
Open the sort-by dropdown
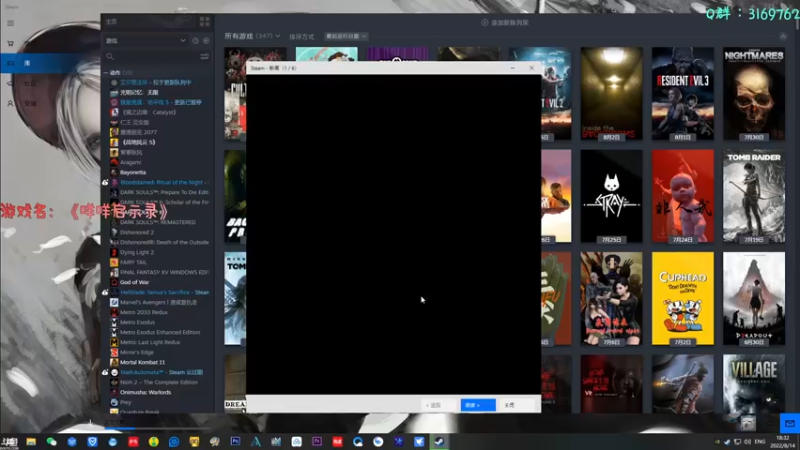(346, 36)
